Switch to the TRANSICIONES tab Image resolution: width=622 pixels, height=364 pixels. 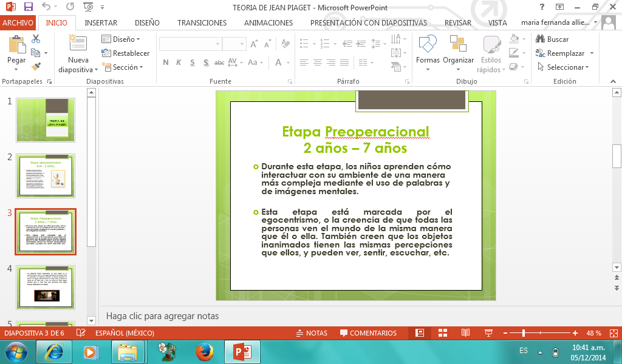tap(202, 23)
